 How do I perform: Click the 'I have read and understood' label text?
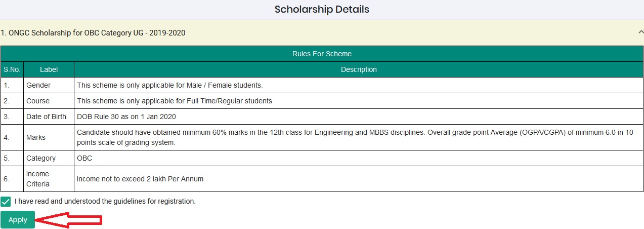[x=105, y=201]
